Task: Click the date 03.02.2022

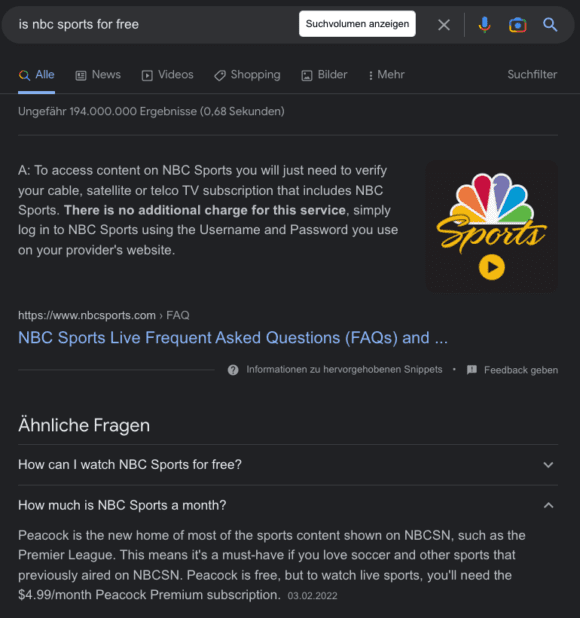Action: click(x=312, y=596)
